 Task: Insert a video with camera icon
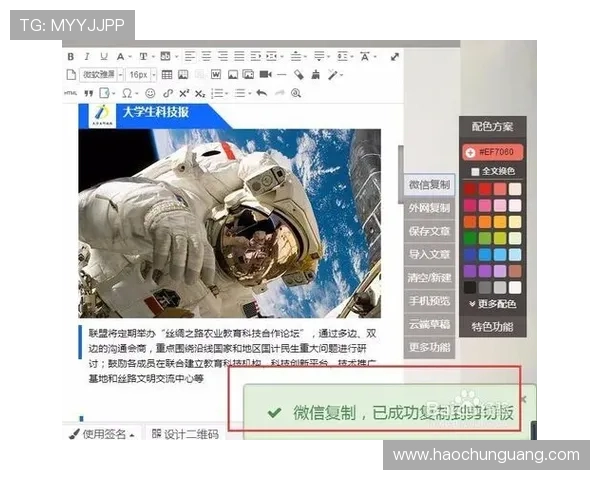(x=266, y=74)
